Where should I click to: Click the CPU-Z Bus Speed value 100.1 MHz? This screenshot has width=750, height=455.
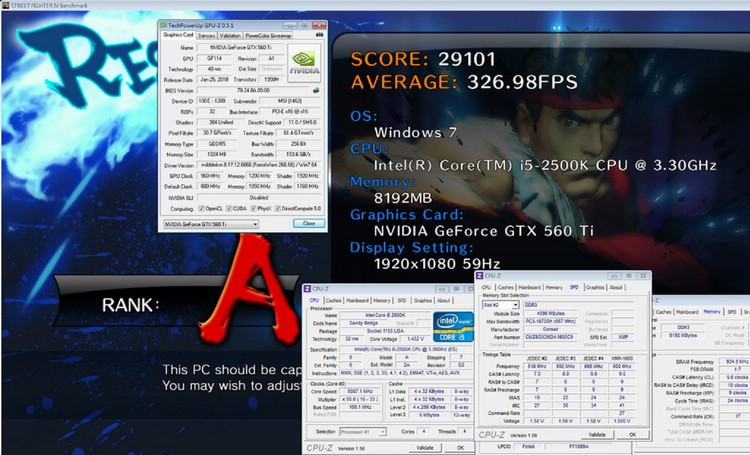[360, 407]
